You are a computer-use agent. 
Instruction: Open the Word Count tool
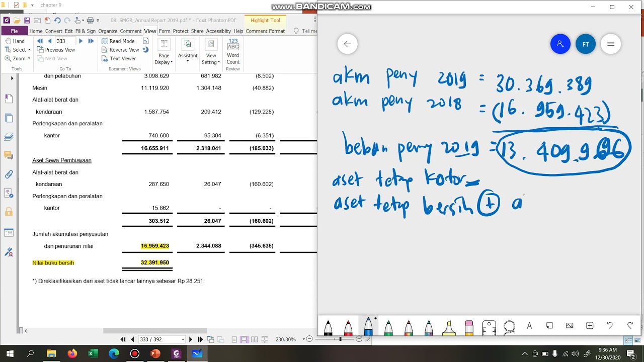233,50
